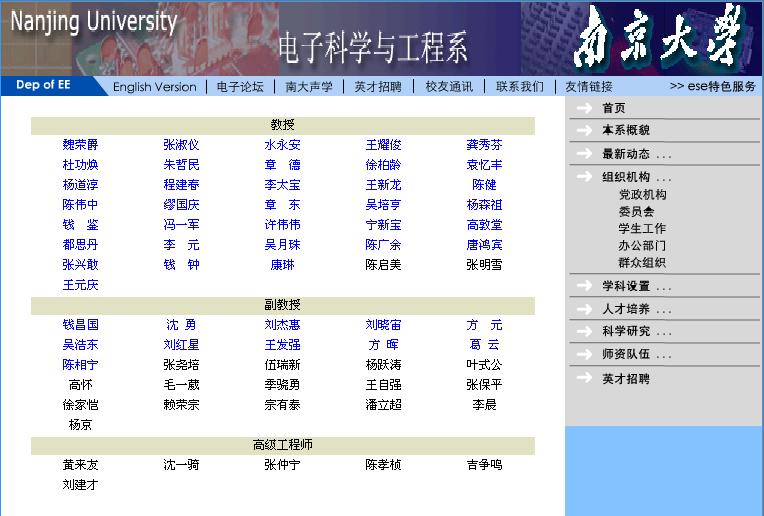This screenshot has height=516, width=764.
Task: Select 学生工作 under 组织机构
Action: tap(642, 229)
